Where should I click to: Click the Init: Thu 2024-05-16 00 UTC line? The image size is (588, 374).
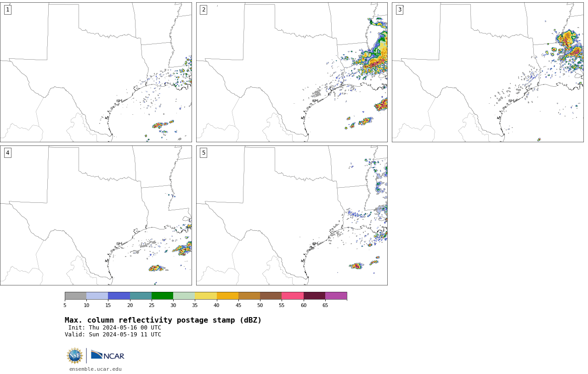[x=115, y=328]
